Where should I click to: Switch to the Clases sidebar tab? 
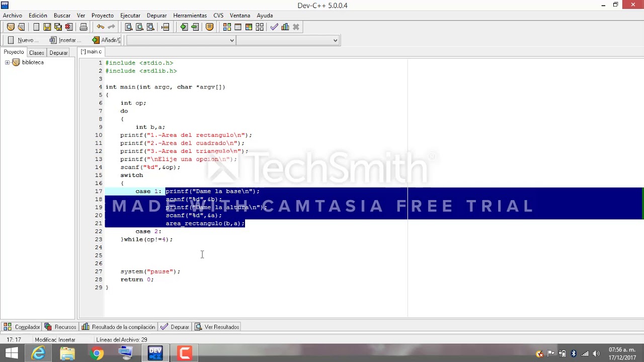pos(36,53)
